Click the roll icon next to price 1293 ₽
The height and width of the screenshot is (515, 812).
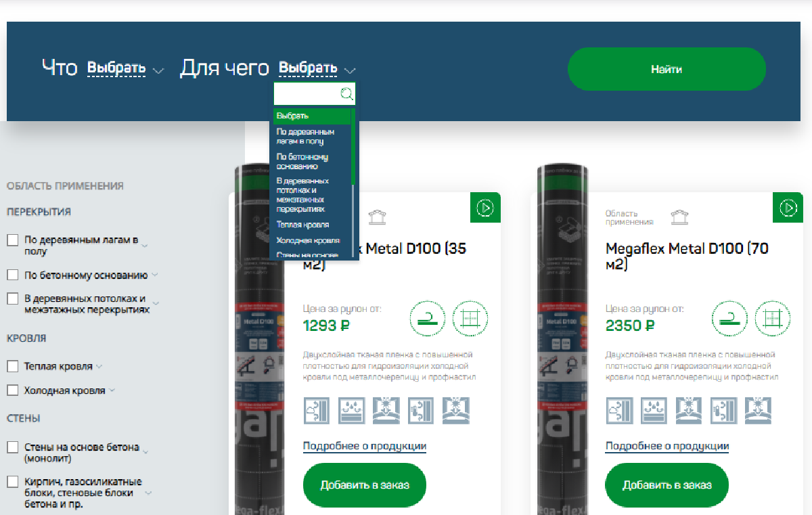(428, 318)
